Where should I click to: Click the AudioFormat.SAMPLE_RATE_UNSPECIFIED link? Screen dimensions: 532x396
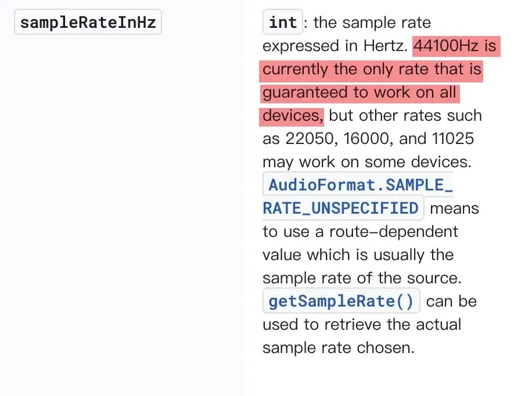coord(360,185)
